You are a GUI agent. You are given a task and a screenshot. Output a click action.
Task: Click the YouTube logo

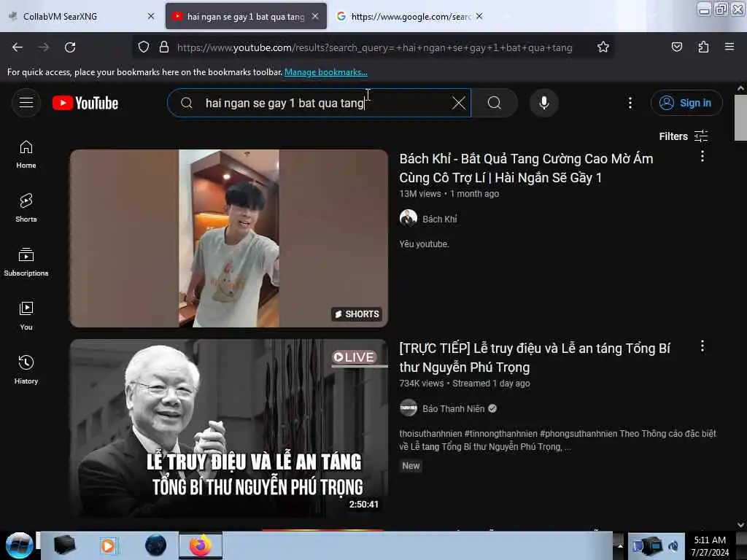point(85,103)
